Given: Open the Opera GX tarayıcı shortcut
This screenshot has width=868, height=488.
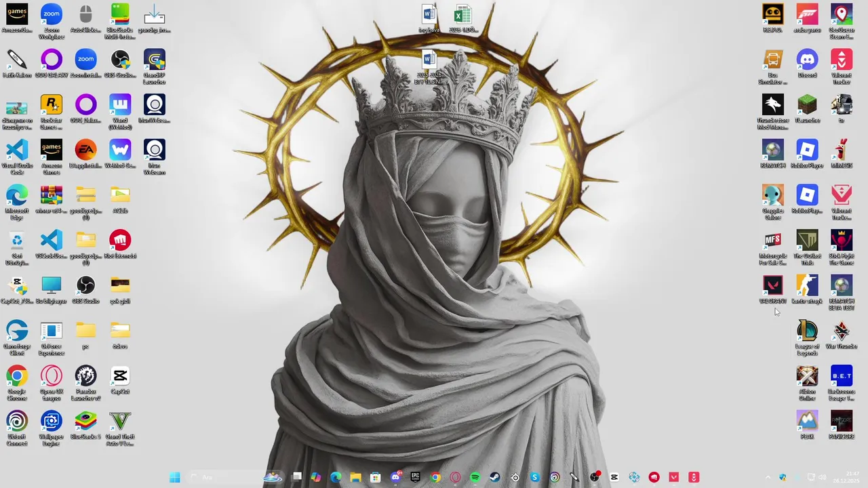Looking at the screenshot, I should point(52,383).
